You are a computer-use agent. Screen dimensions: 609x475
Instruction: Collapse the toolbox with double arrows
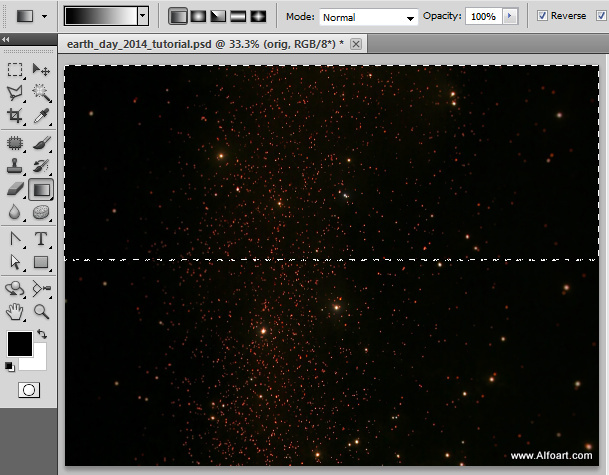(x=5, y=39)
